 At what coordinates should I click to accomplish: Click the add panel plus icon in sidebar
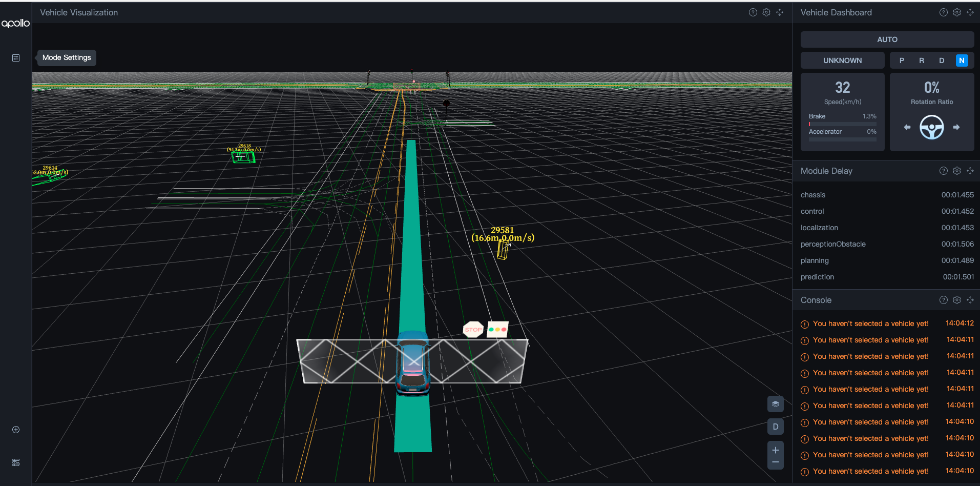[16, 430]
